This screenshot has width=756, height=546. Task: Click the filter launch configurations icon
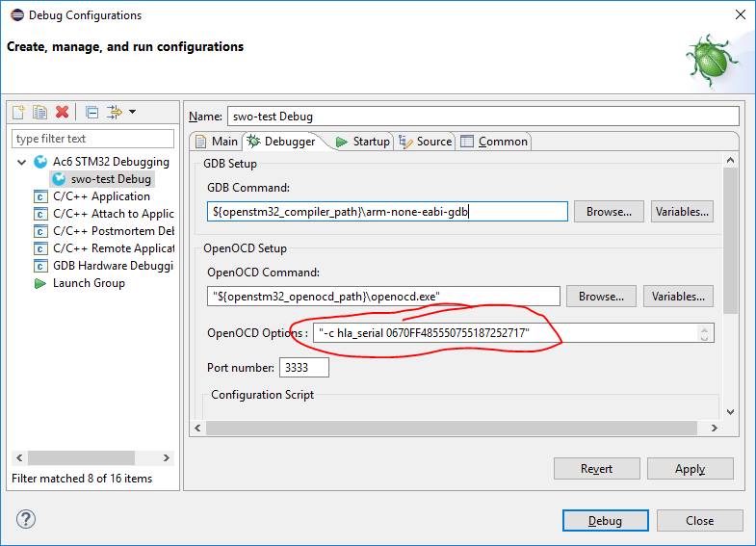[114, 113]
